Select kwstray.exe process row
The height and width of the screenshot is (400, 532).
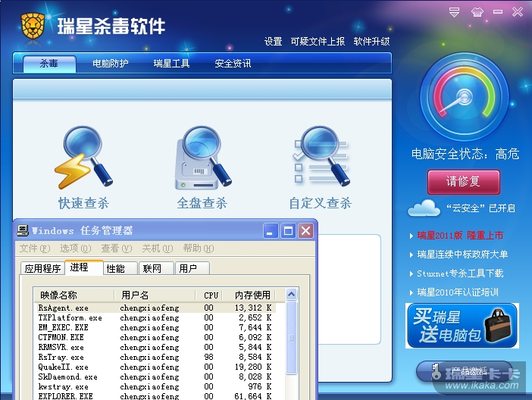(156, 386)
